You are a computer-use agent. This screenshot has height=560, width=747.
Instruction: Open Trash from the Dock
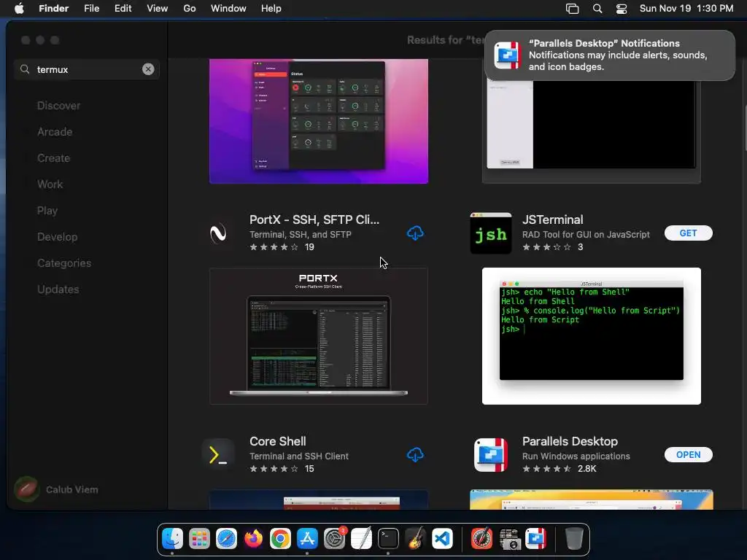[574, 539]
